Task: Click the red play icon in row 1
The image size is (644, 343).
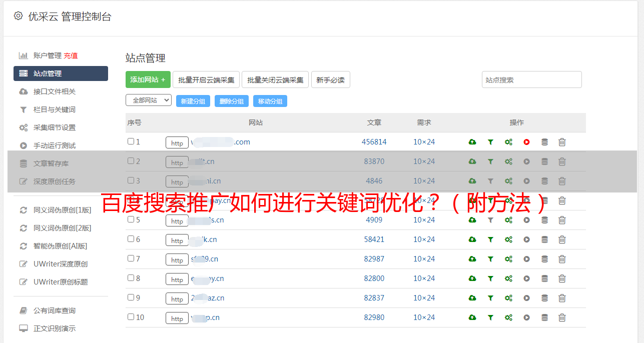Action: click(x=526, y=142)
